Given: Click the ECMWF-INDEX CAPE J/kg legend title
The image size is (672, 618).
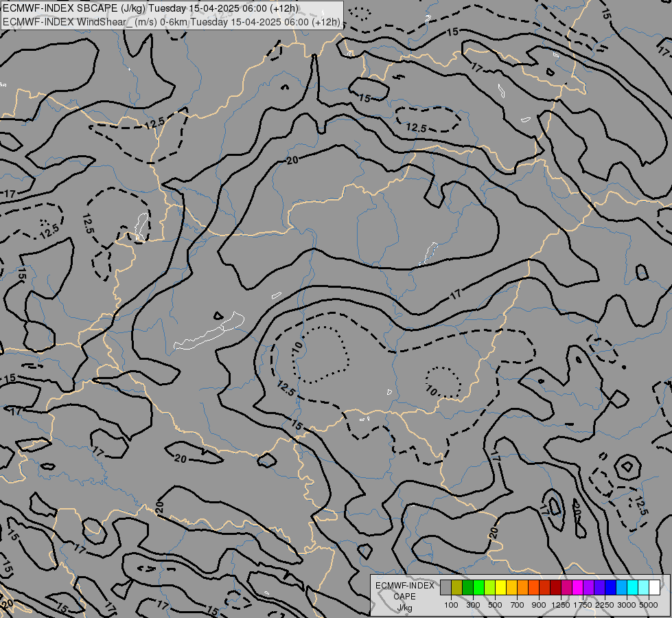Looking at the screenshot, I should pos(405,597).
